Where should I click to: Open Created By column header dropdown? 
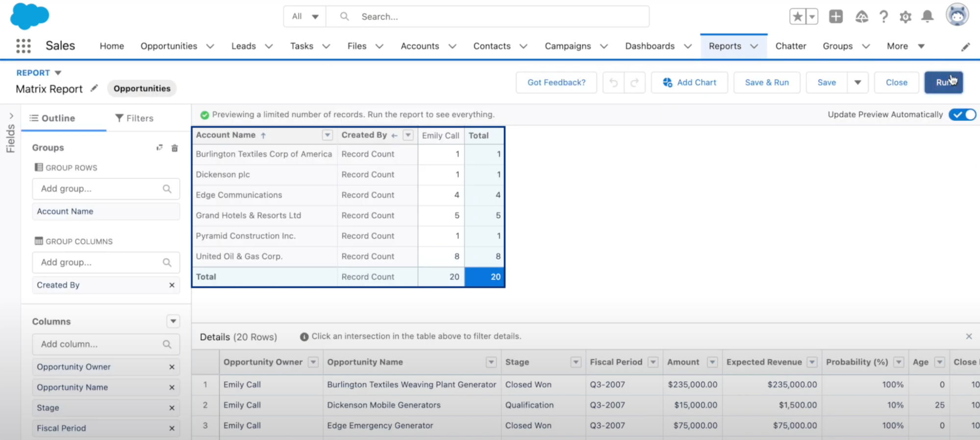click(408, 135)
